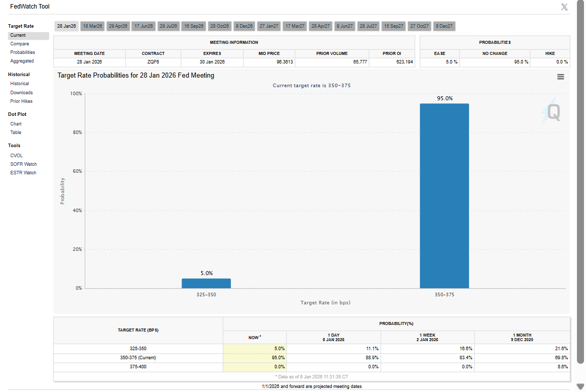
Task: Open the Probabilities page
Action: [22, 52]
